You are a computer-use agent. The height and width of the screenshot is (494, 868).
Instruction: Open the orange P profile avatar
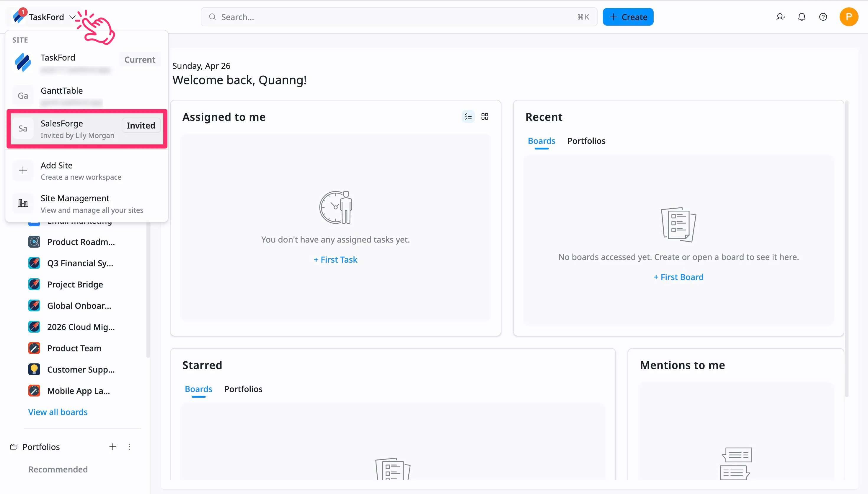click(x=849, y=17)
